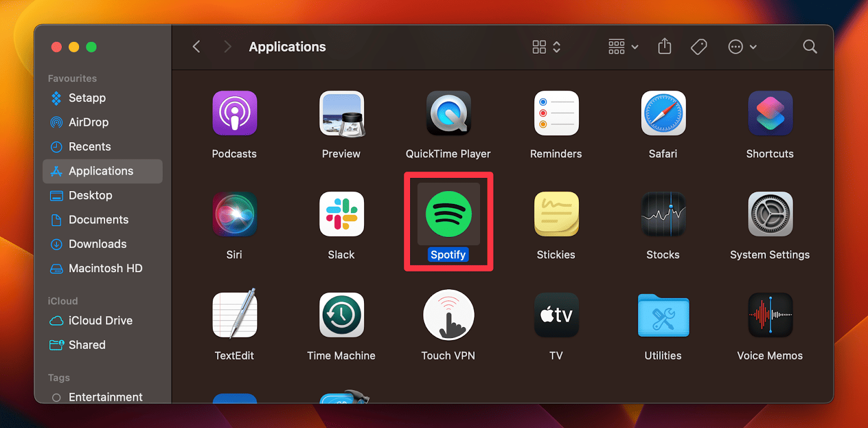Click the Spotify name label
The image size is (868, 428).
pos(448,255)
